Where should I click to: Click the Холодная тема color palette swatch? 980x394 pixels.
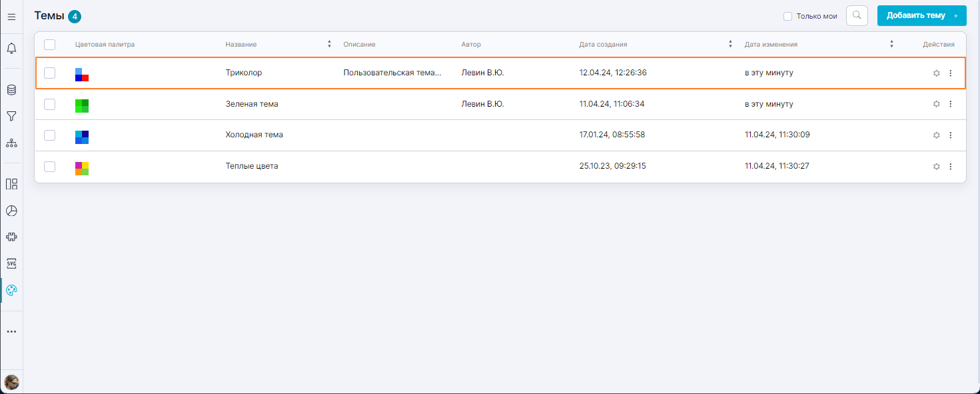point(82,137)
